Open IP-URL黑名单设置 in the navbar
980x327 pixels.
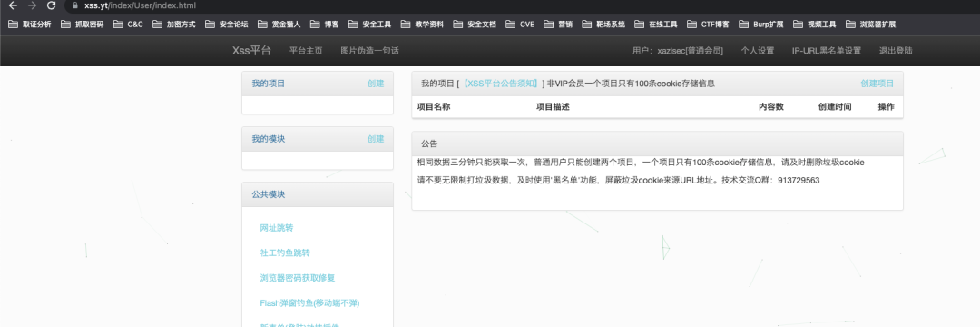tap(827, 51)
